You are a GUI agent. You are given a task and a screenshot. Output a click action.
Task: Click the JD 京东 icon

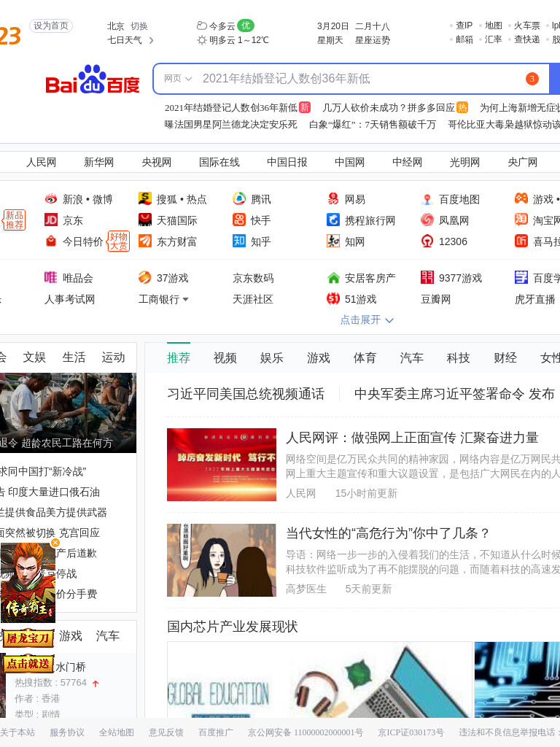point(50,220)
